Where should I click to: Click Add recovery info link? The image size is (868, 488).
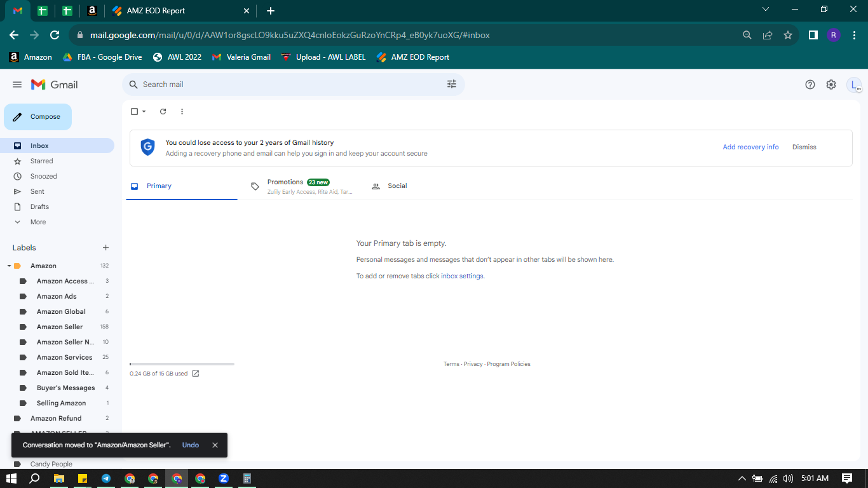tap(750, 147)
